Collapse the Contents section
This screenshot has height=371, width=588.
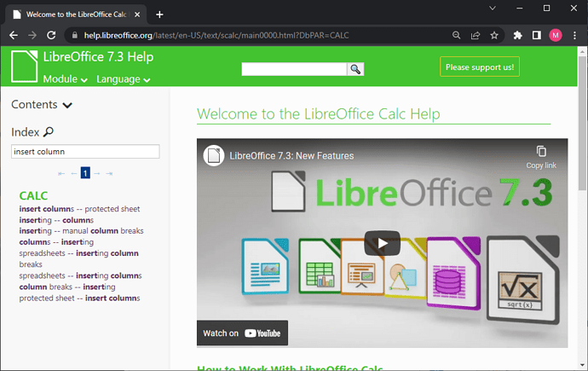pyautogui.click(x=42, y=104)
